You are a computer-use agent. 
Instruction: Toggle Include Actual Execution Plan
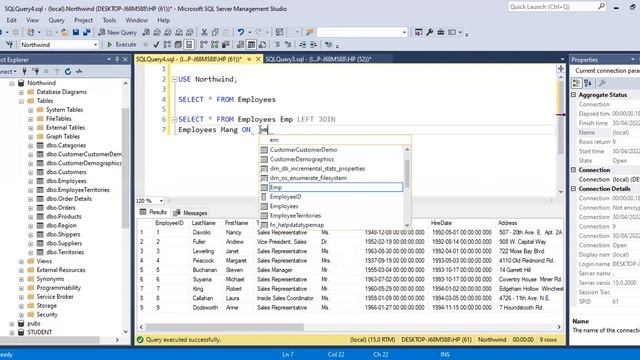pos(203,44)
